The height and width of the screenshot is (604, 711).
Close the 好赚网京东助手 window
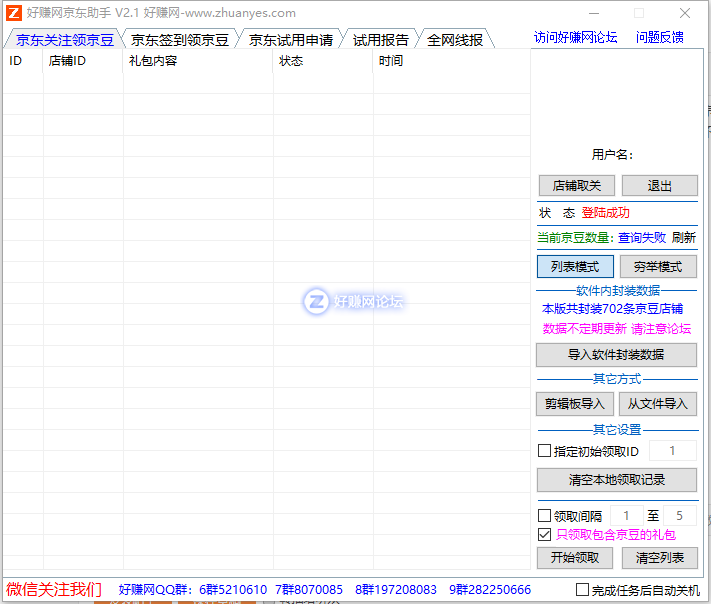(685, 13)
